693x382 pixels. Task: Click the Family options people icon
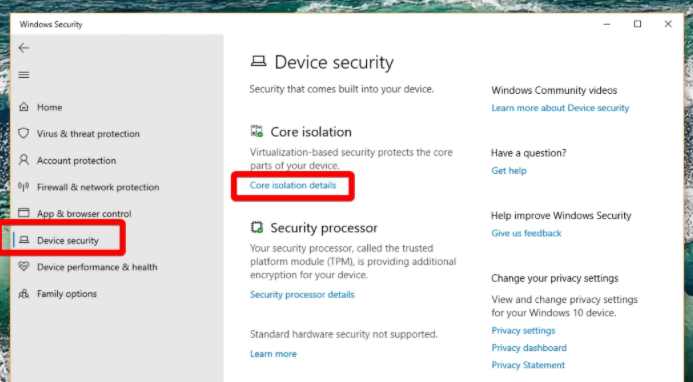[24, 294]
